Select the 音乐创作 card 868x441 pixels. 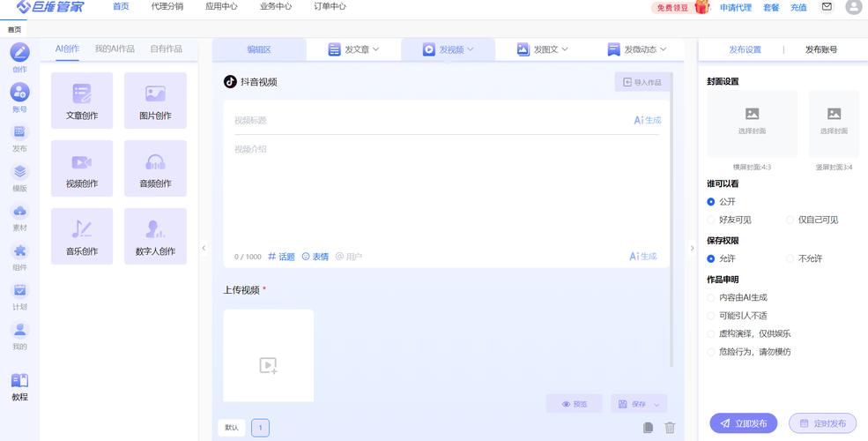(x=82, y=236)
